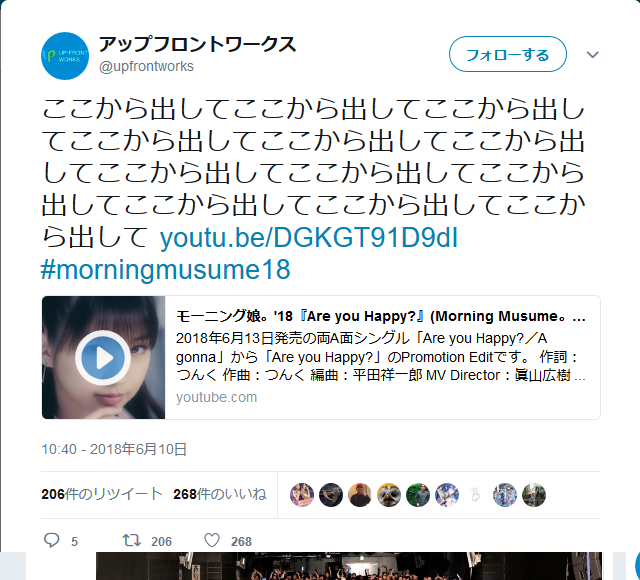
Task: Click the フォローする follow button
Action: coord(508,54)
